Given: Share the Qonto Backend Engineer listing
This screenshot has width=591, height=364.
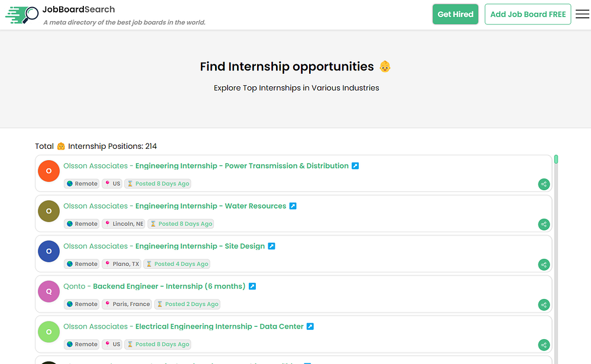Looking at the screenshot, I should tap(544, 305).
